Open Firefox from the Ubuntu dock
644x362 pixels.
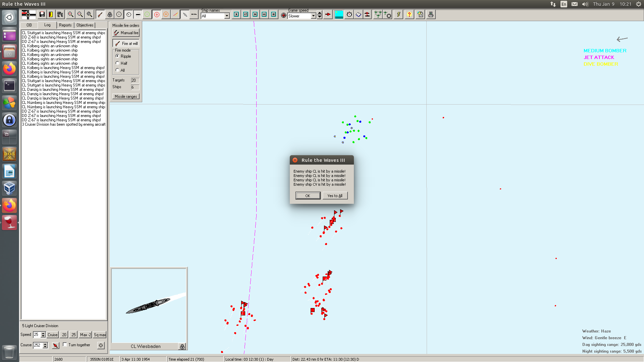click(9, 69)
